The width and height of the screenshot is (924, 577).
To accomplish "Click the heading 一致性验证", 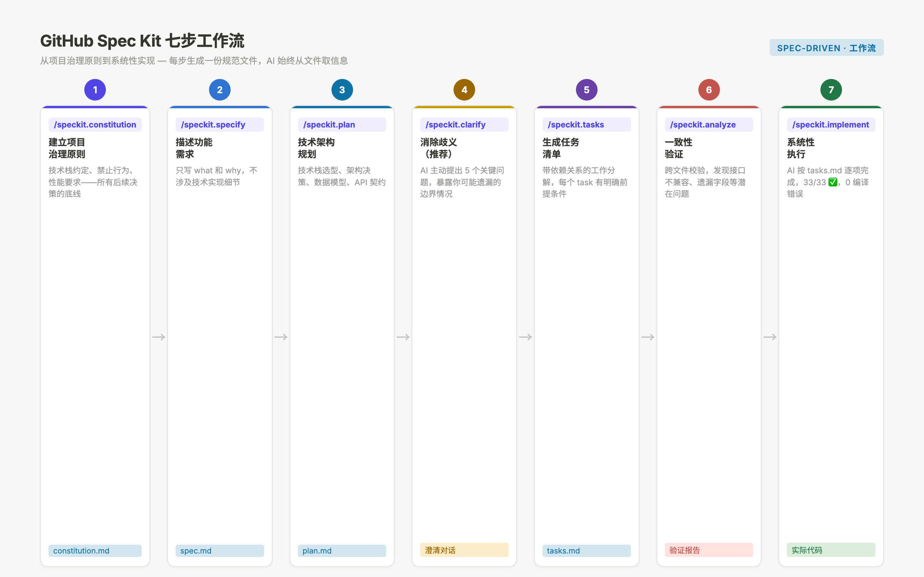I will (x=679, y=148).
